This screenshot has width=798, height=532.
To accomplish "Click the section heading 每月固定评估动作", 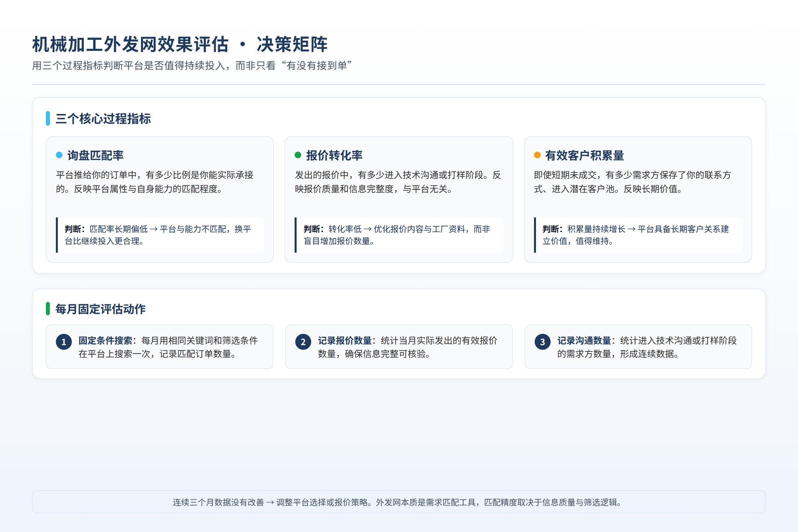I will click(x=100, y=309).
